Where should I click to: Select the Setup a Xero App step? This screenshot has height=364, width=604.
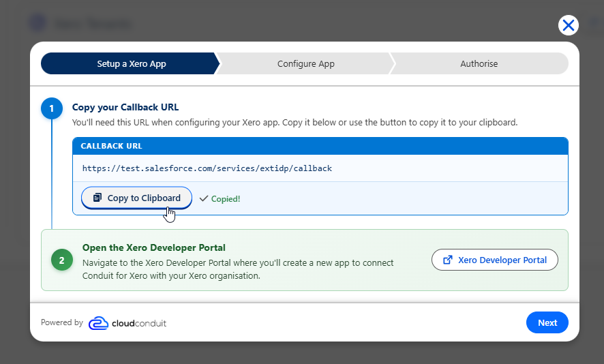[131, 63]
